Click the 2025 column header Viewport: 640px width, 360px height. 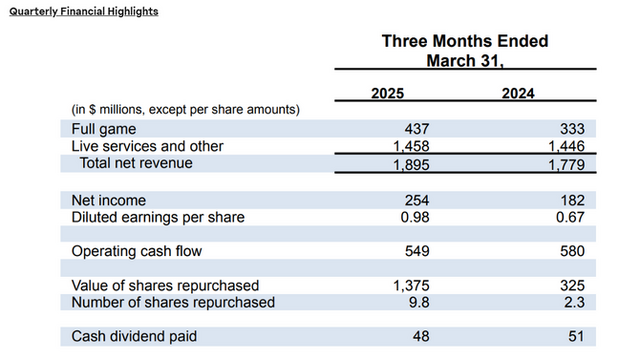387,93
